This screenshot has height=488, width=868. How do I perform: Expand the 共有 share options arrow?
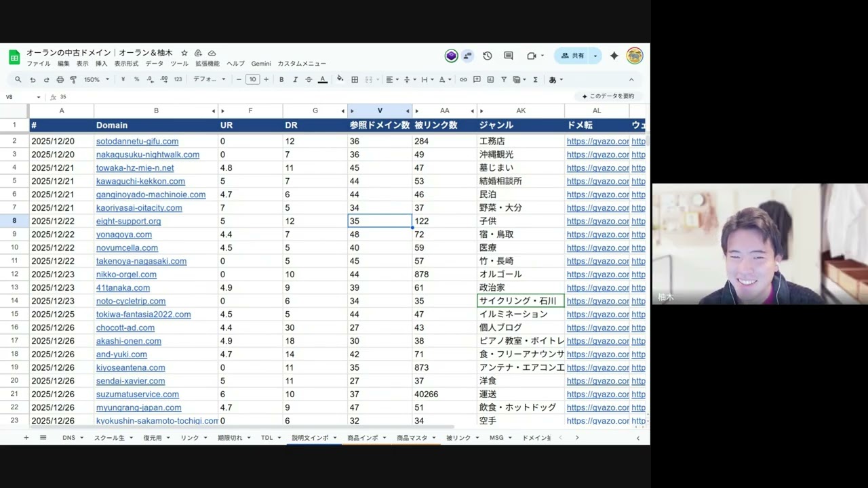click(595, 56)
